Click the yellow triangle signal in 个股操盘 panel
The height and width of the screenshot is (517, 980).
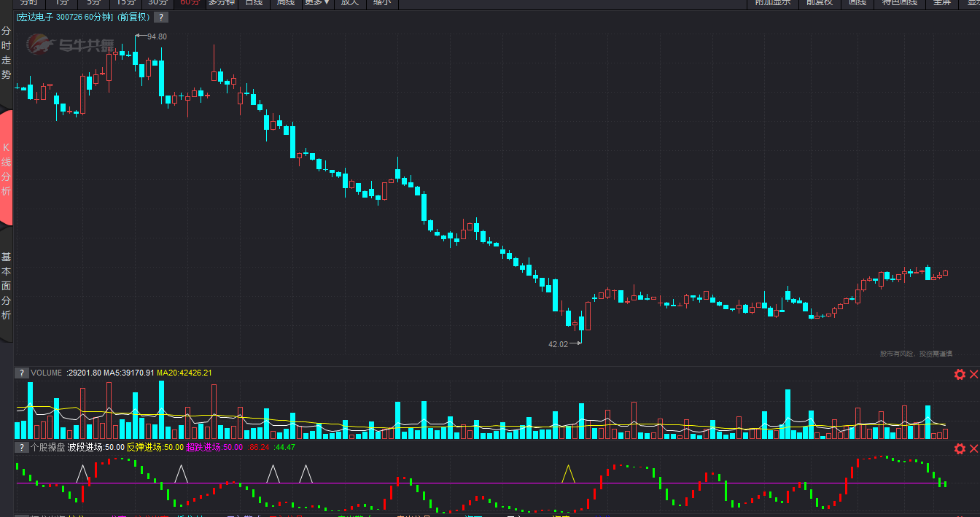click(x=568, y=474)
